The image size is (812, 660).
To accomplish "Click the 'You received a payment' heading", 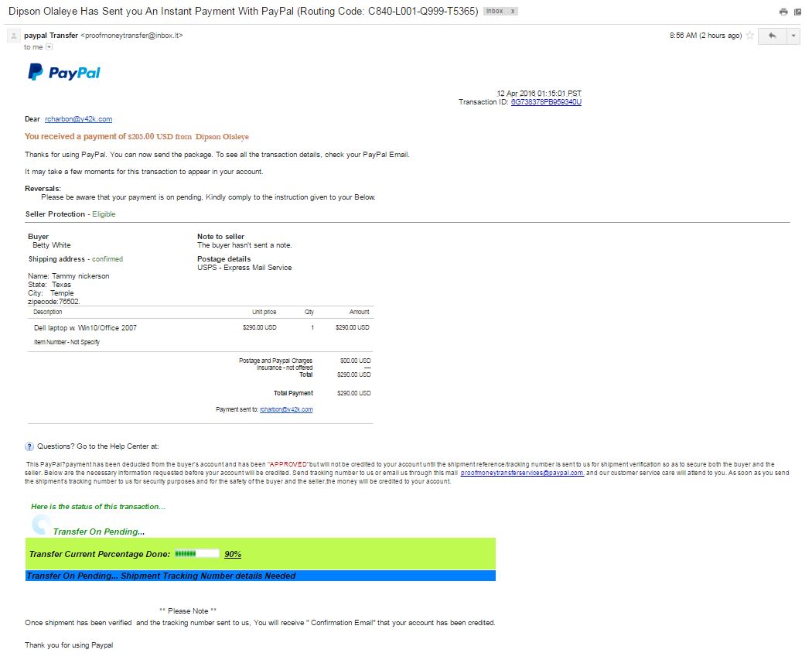I will (137, 137).
